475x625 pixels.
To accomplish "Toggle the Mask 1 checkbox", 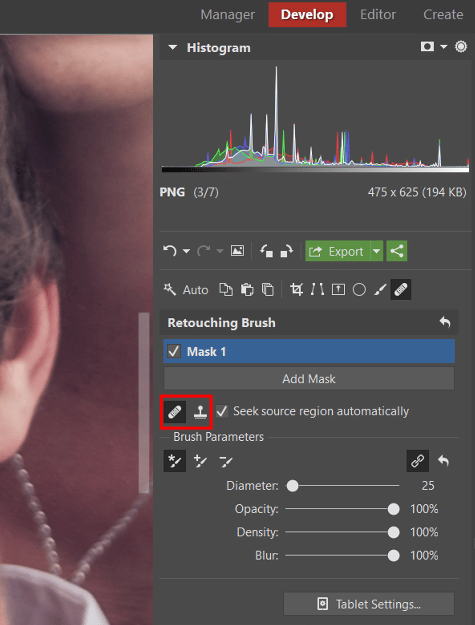I will [x=174, y=352].
